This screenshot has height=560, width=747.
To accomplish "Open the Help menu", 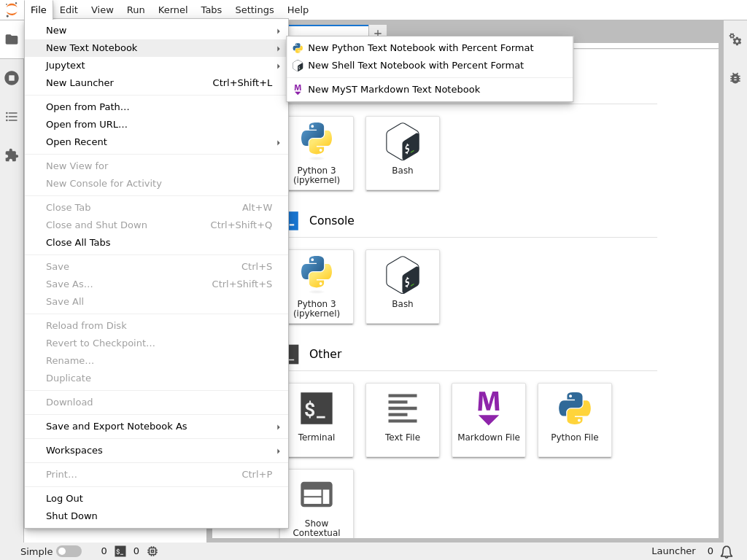I will tap(298, 10).
